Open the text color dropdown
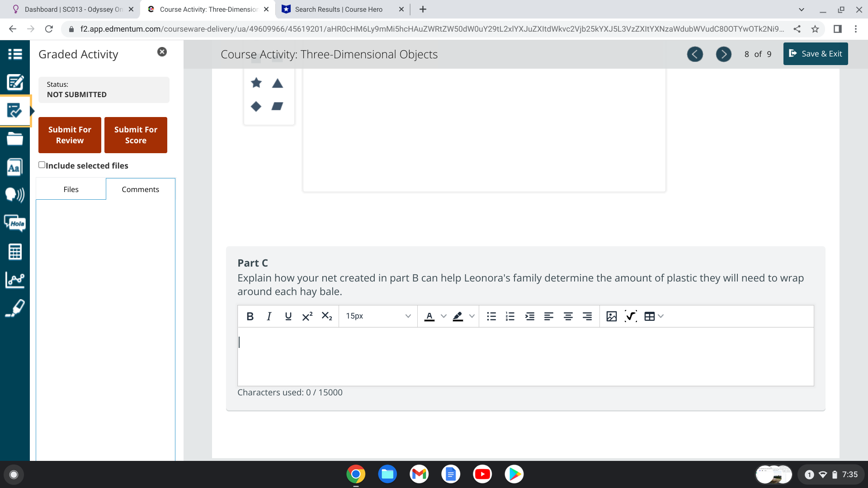The height and width of the screenshot is (488, 868). pyautogui.click(x=443, y=316)
